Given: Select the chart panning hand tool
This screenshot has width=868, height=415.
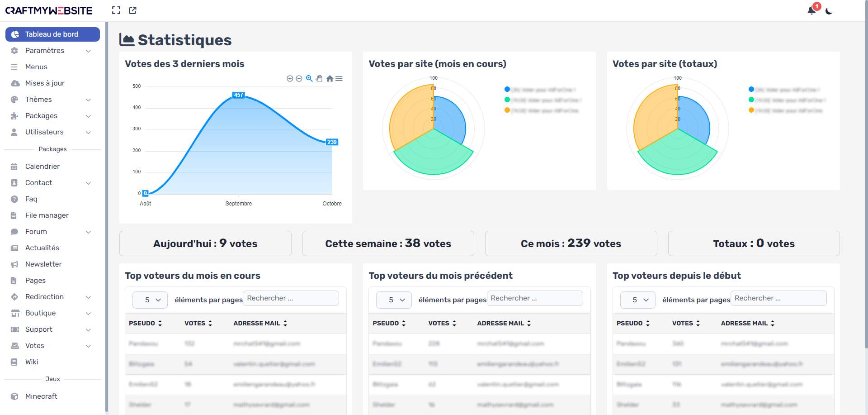Looking at the screenshot, I should coord(319,78).
